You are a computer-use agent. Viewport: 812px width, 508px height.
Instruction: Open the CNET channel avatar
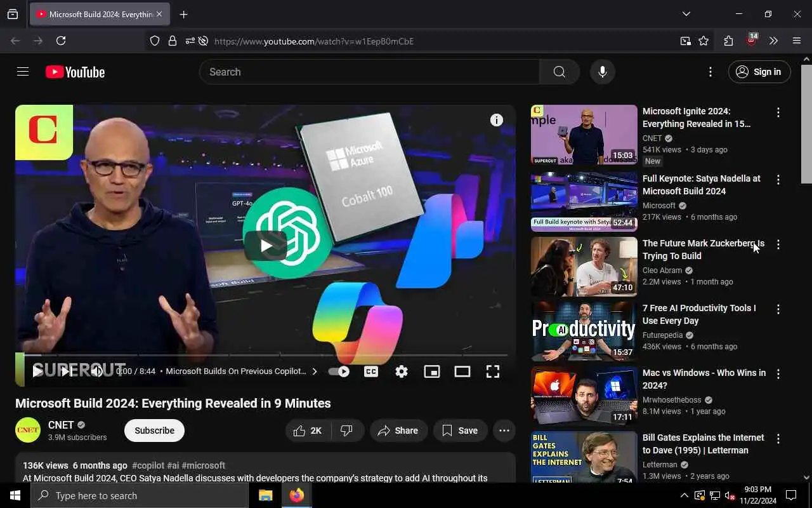pyautogui.click(x=28, y=430)
